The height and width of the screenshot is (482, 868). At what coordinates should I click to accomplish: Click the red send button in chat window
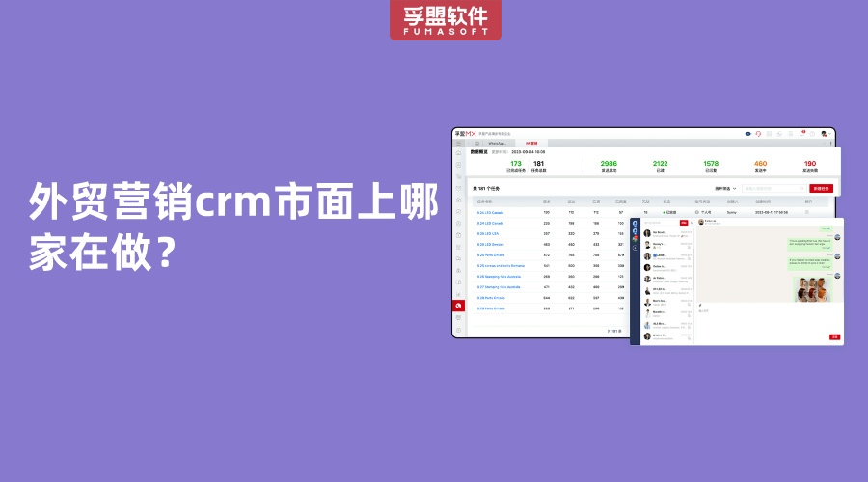tap(834, 337)
